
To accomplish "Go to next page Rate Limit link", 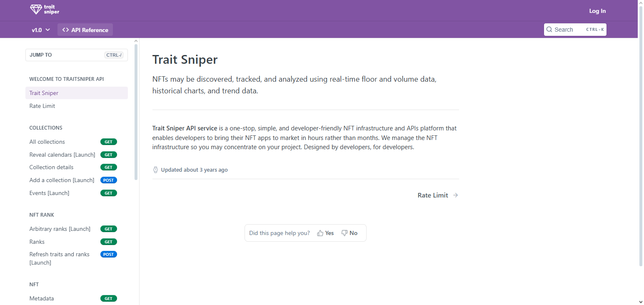I will coord(433,195).
